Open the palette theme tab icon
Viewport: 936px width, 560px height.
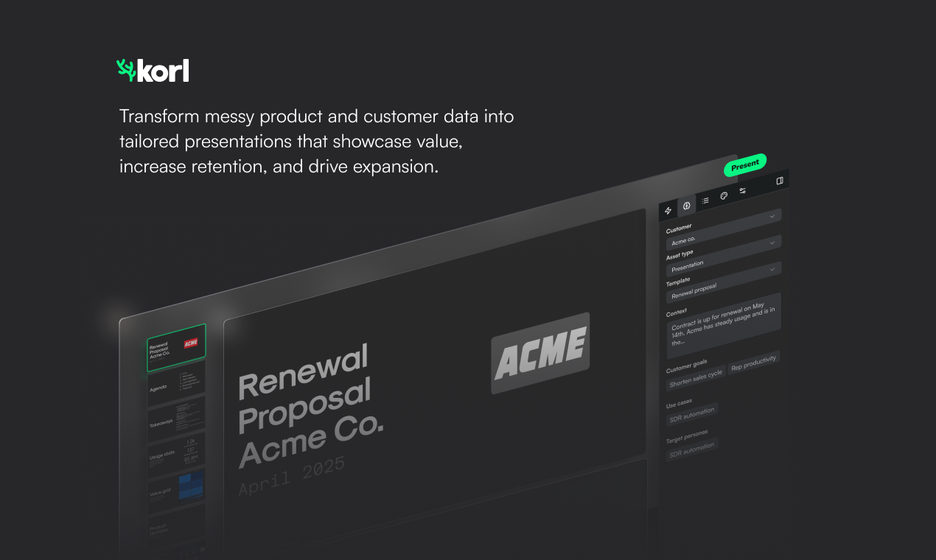724,196
